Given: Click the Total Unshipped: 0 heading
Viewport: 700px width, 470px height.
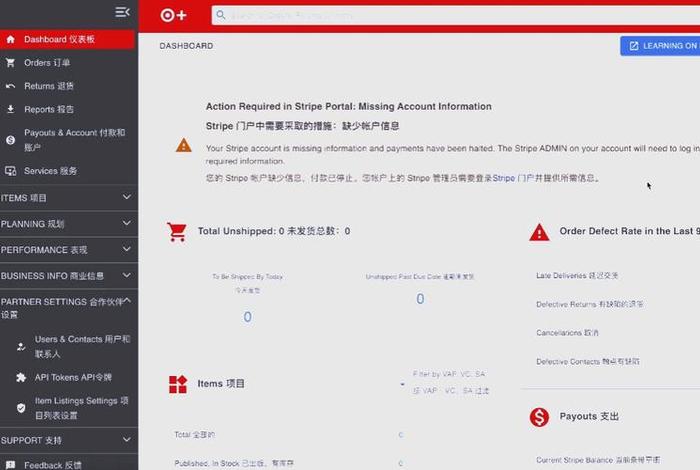Looking at the screenshot, I should click(x=274, y=231).
